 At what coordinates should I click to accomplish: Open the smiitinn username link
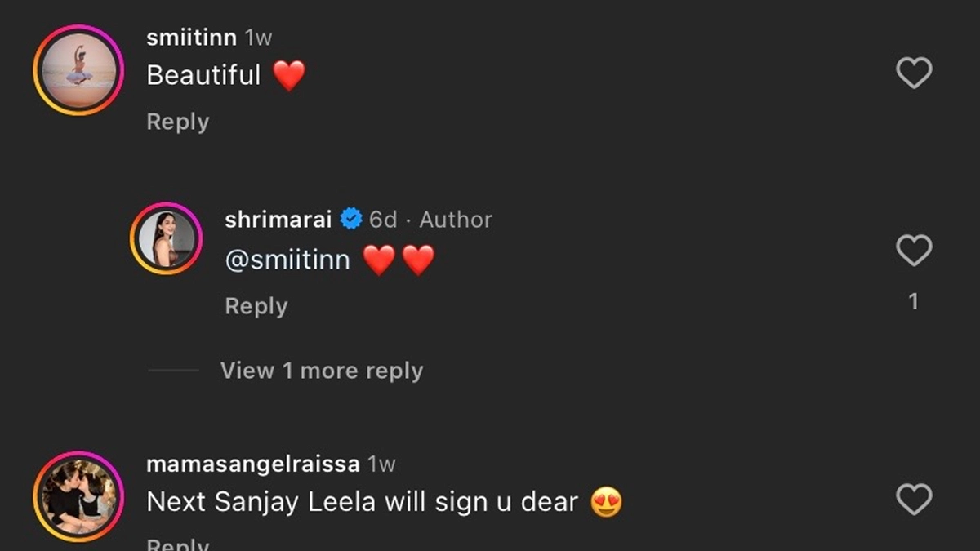tap(191, 38)
